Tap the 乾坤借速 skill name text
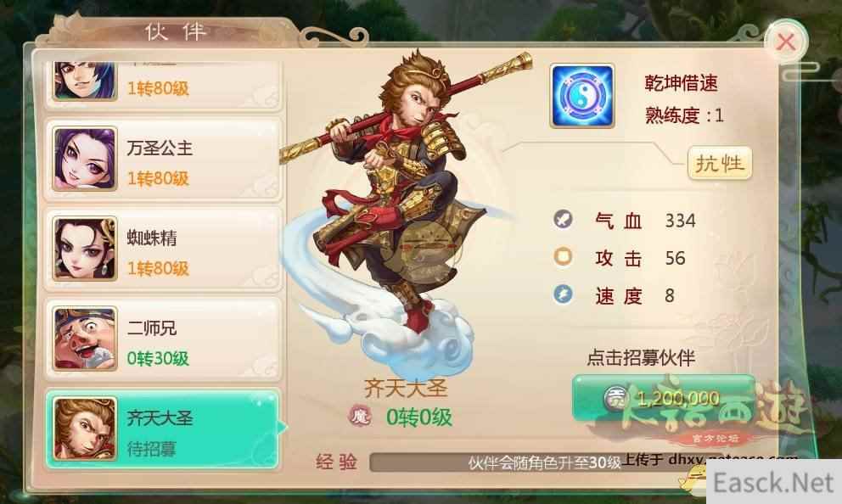The image size is (842, 504). point(681,83)
